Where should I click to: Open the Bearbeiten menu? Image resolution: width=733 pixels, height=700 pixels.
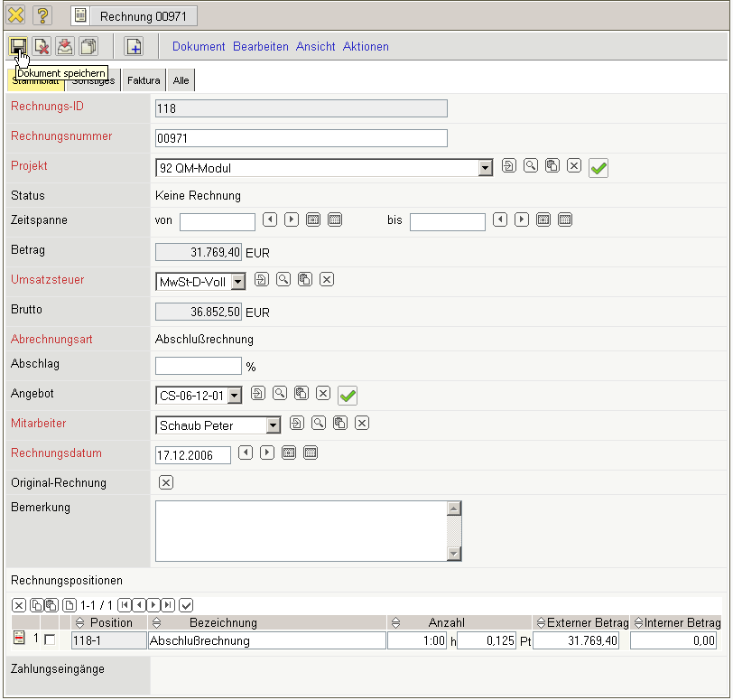click(x=260, y=46)
